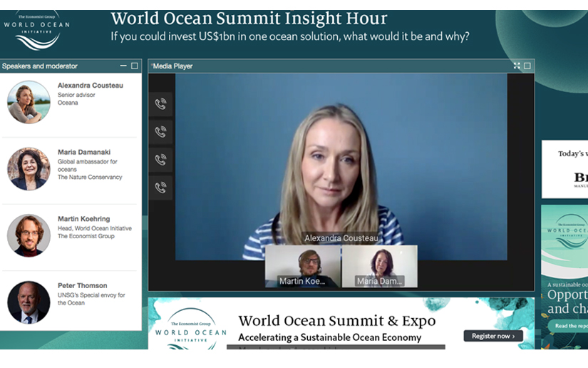Click 'Oceana' under Alexandra Cousteau
Image resolution: width=588 pixels, height=368 pixels.
(x=68, y=103)
